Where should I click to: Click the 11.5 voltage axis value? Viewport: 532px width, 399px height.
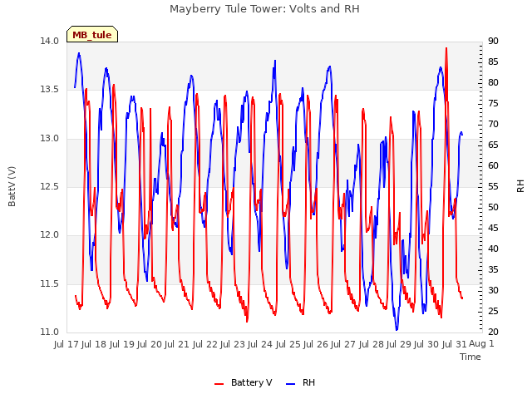pyautogui.click(x=50, y=284)
